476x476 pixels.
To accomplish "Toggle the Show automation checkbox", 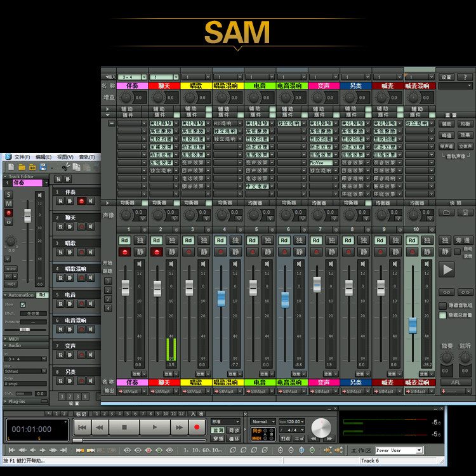I will tap(23, 305).
